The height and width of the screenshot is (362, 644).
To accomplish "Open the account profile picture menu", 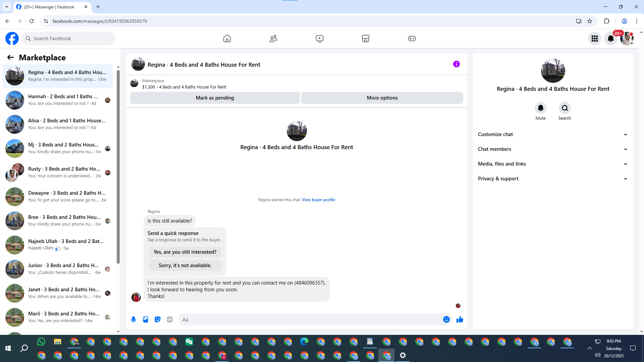I will (x=627, y=39).
